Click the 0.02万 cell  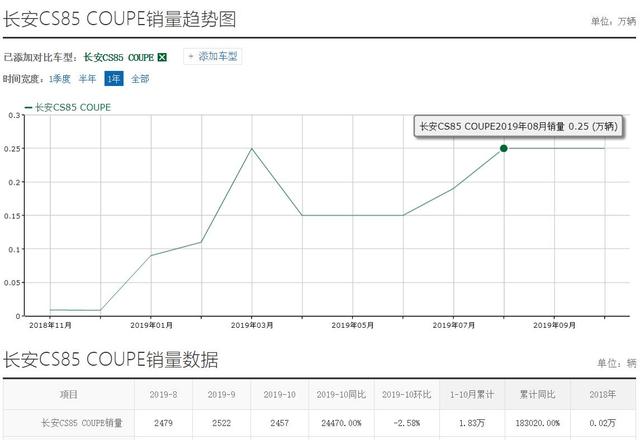(602, 423)
